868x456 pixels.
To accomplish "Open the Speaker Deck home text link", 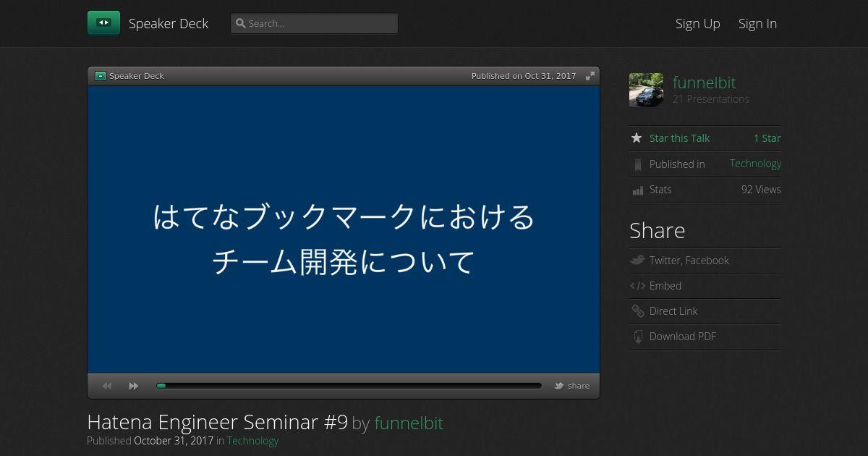I will [x=169, y=23].
